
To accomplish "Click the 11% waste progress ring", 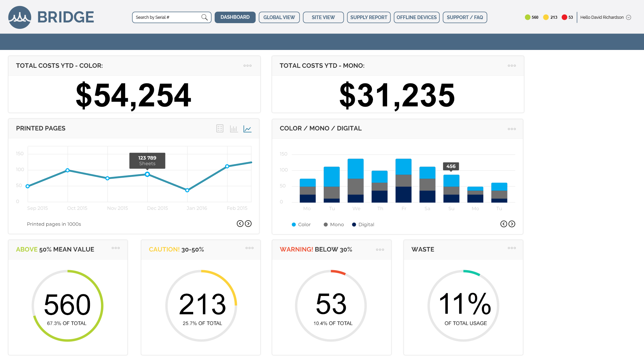I will (x=464, y=306).
